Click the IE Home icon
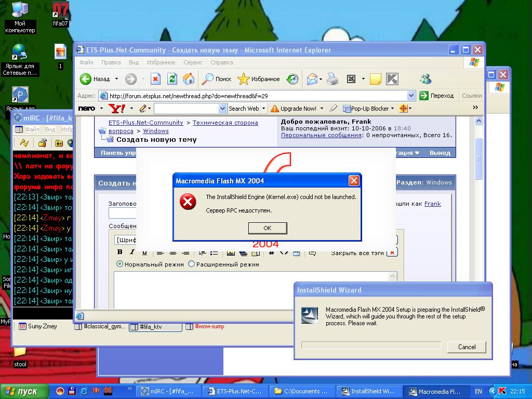Screen dimensions: 532x399 coord(189,79)
